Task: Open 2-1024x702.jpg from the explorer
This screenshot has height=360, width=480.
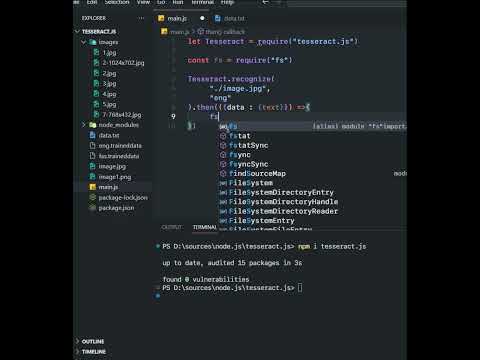Action: pos(123,63)
